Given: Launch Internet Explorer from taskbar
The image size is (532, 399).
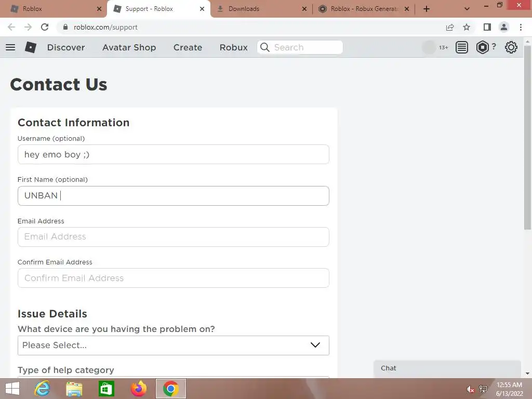Looking at the screenshot, I should [x=42, y=389].
